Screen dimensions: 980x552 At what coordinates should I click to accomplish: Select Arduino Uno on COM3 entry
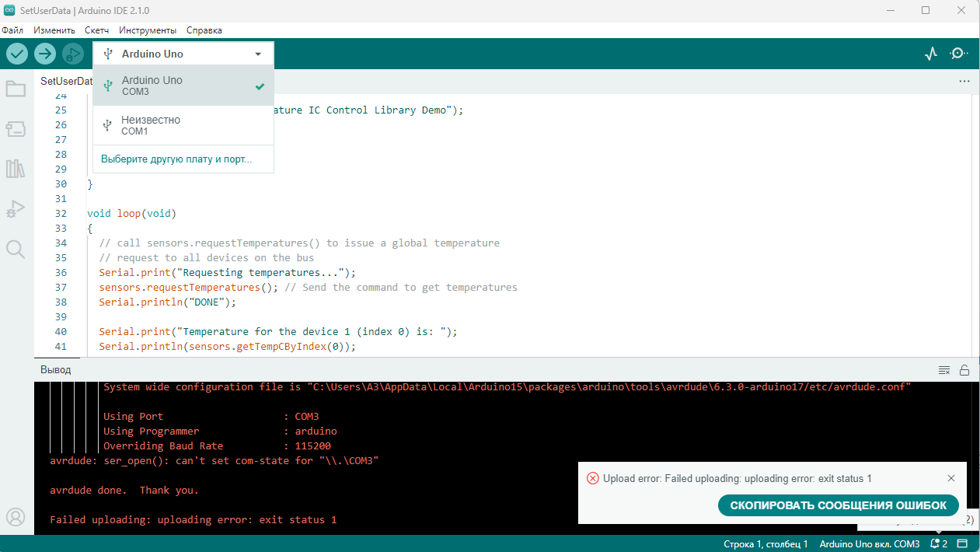click(x=183, y=86)
